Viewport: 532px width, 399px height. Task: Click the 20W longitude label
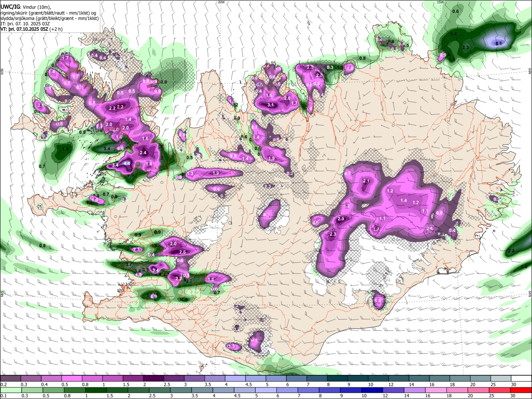[221, 2]
